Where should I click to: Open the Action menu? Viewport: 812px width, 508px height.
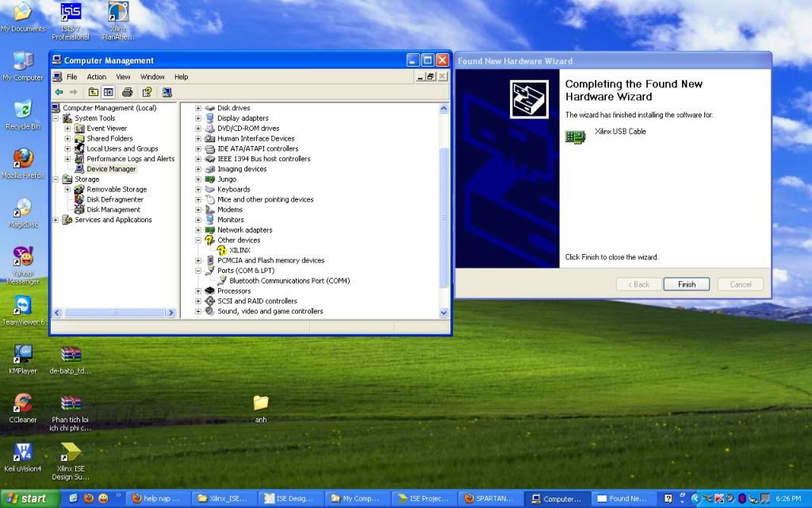coord(97,77)
